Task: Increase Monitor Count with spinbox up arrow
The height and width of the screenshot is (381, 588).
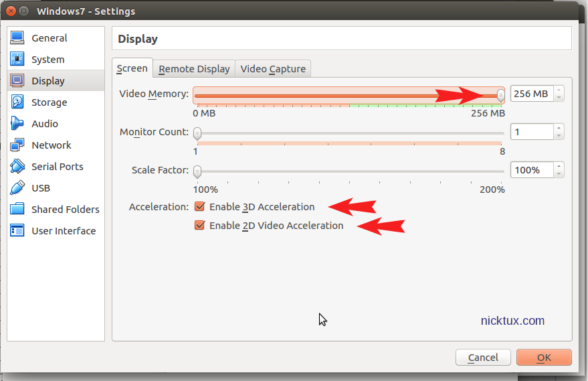Action: 559,128
